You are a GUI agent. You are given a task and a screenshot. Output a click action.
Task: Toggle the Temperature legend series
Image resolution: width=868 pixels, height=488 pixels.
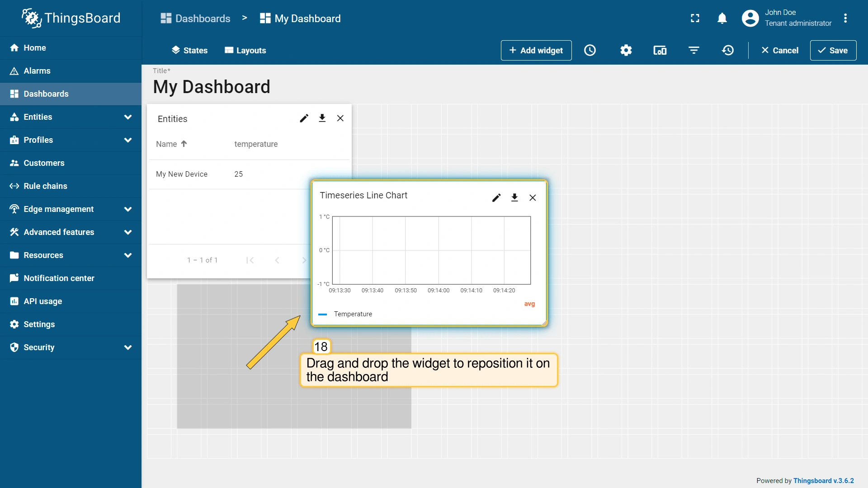(x=353, y=314)
